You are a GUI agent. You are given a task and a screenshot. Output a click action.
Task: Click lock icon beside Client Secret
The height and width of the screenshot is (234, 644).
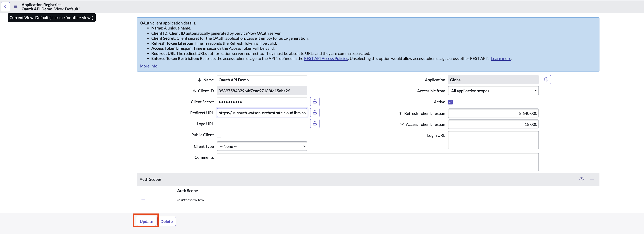tap(314, 102)
